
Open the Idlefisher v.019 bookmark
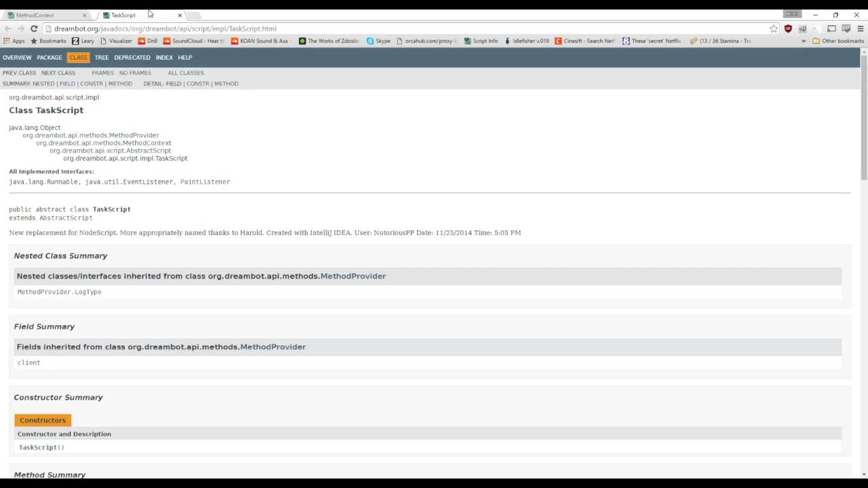[x=527, y=41]
